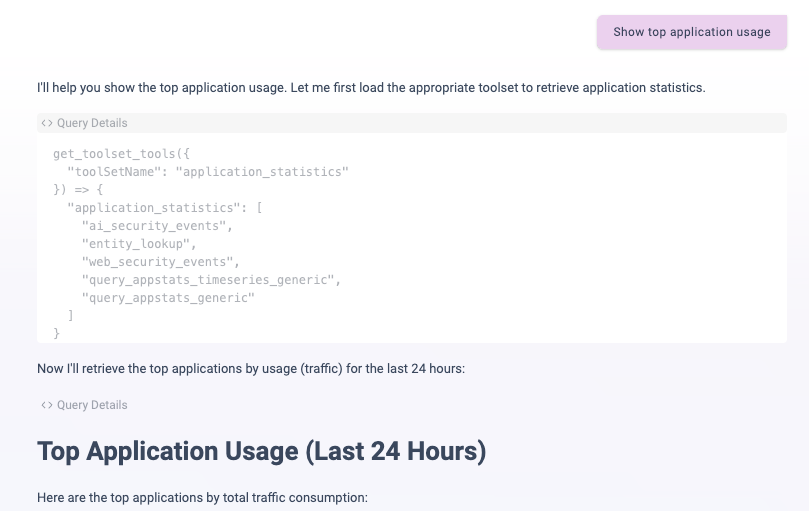Viewport: 809px width, 511px height.
Task: Click the code icon beside second Query Details
Action: pyautogui.click(x=47, y=405)
